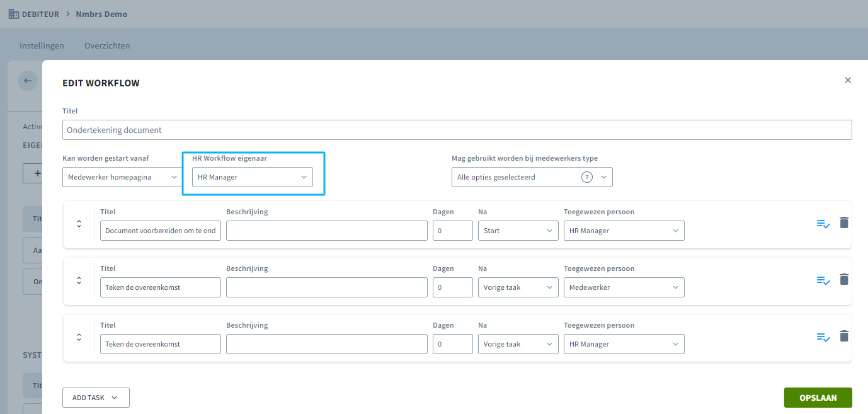Close the Edit Workflow dialog

[848, 80]
